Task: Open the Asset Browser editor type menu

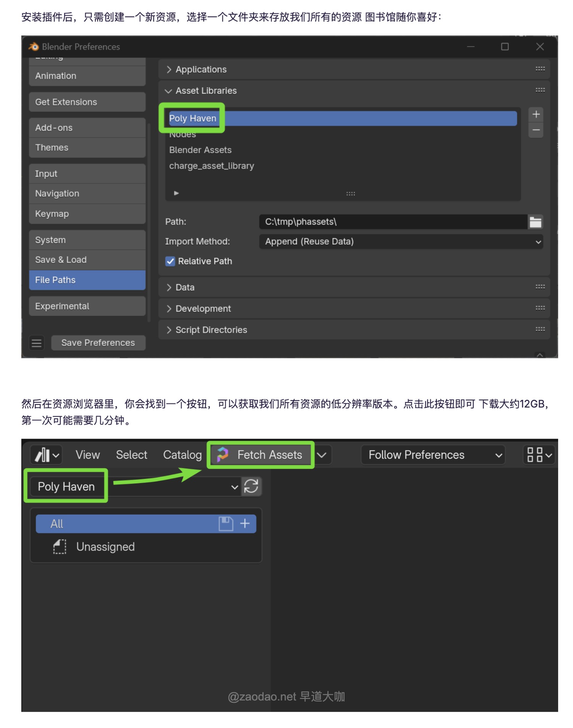Action: (x=47, y=455)
